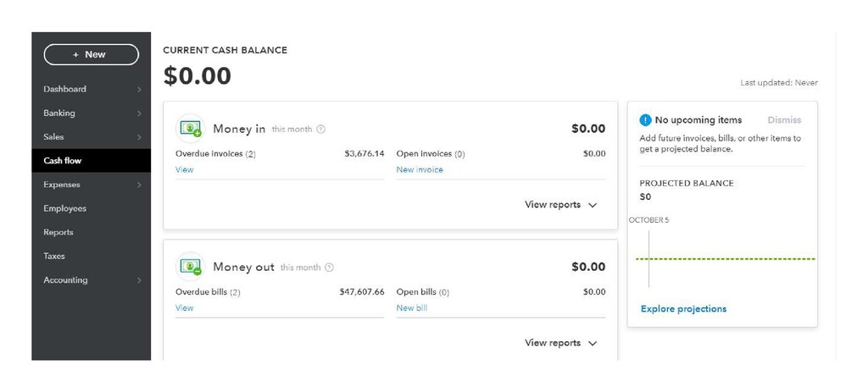Open View reports dropdown under Money out

[x=560, y=343]
